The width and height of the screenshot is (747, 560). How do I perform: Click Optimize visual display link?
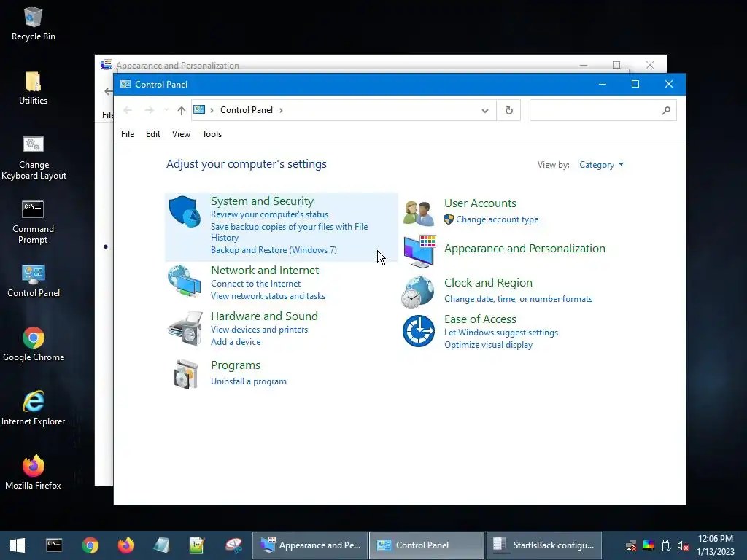(x=488, y=345)
